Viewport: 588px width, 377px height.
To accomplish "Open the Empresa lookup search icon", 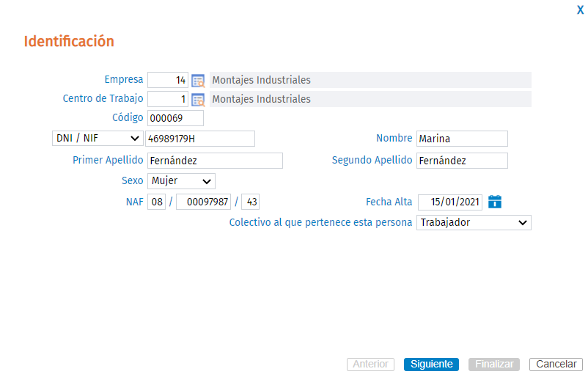I will pyautogui.click(x=198, y=80).
